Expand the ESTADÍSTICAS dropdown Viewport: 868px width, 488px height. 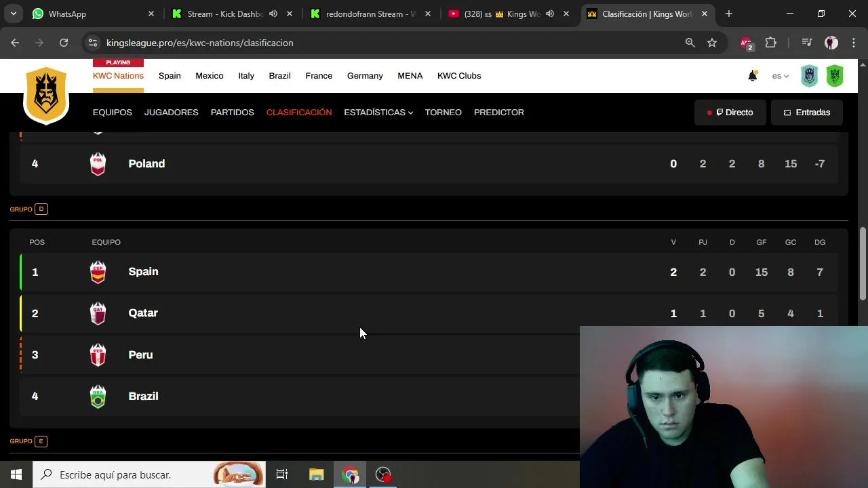coord(378,113)
